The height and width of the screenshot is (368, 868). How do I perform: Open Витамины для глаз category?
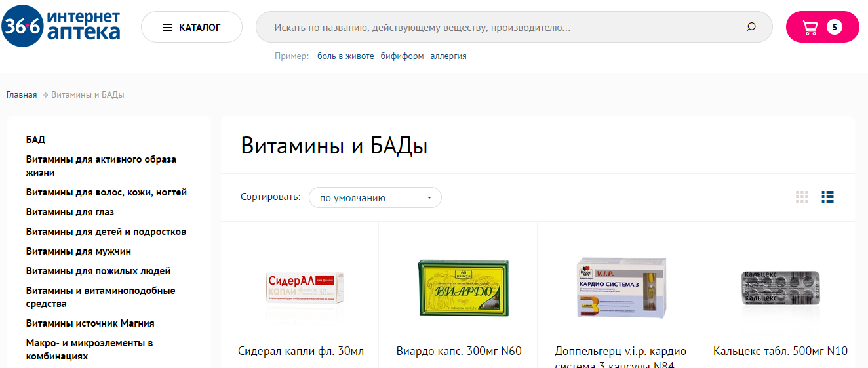pos(70,212)
